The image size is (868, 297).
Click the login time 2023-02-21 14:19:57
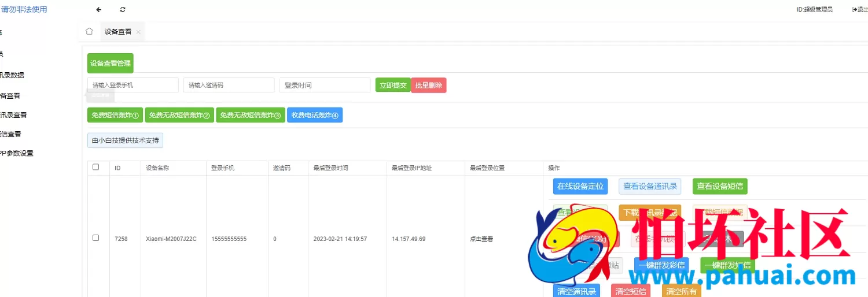click(340, 239)
